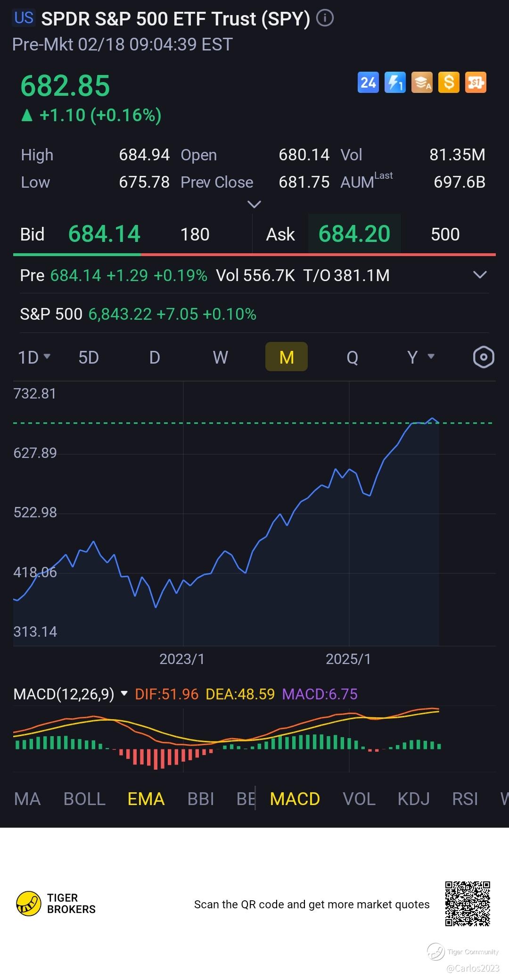Enable the BOLL indicator overlay
Image resolution: width=509 pixels, height=980 pixels.
pyautogui.click(x=84, y=799)
